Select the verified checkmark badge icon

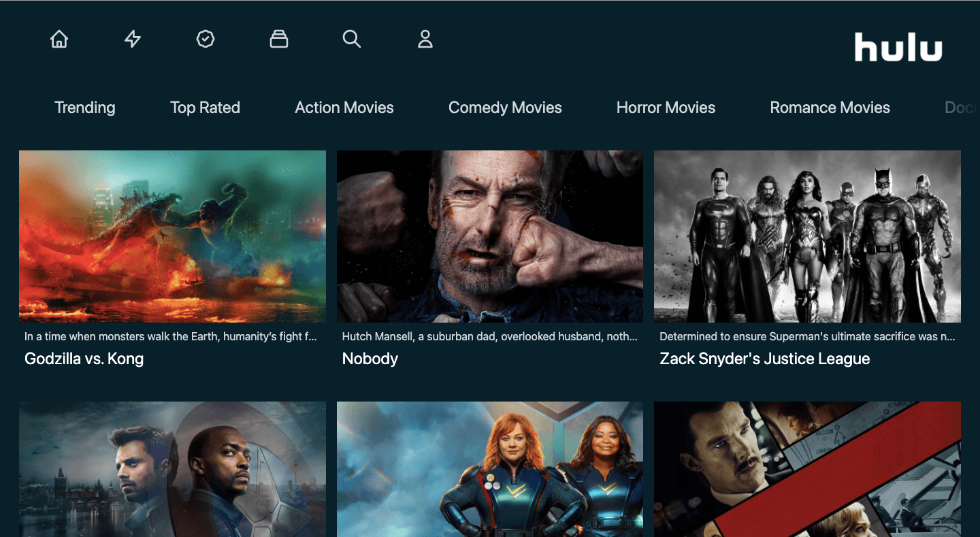pyautogui.click(x=206, y=39)
